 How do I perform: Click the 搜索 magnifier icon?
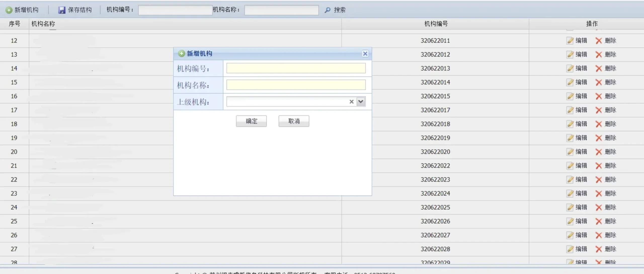coord(327,10)
